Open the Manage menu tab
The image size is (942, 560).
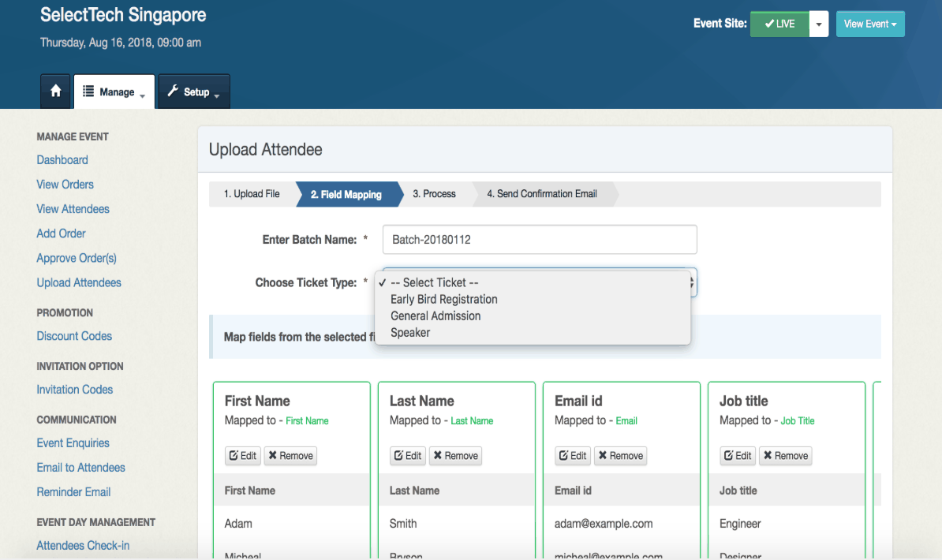(114, 92)
